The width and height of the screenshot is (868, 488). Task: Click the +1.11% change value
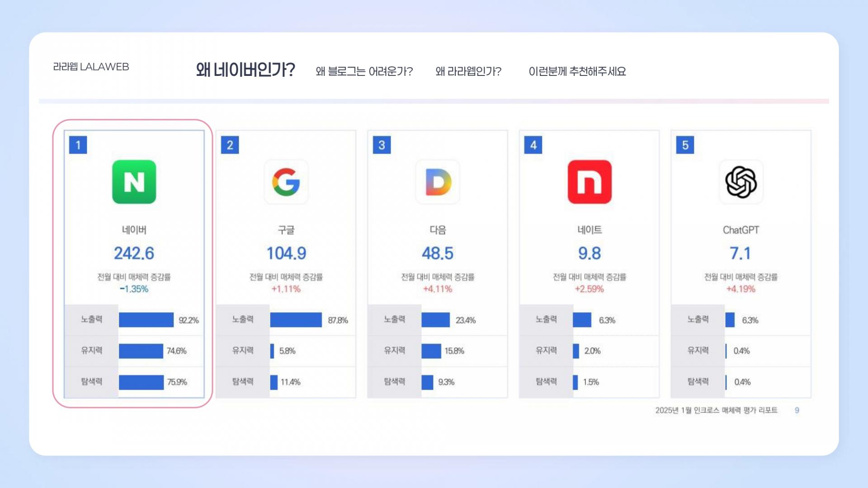coord(286,289)
